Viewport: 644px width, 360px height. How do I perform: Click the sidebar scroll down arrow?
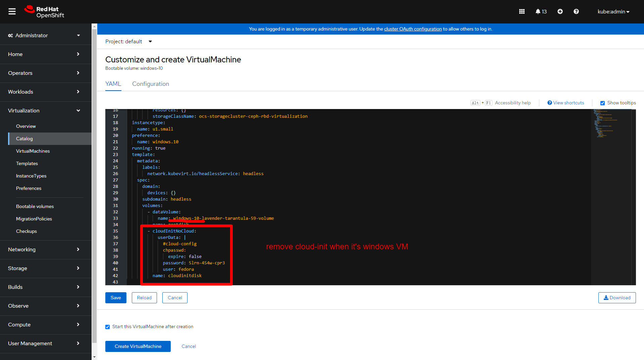[94, 357]
